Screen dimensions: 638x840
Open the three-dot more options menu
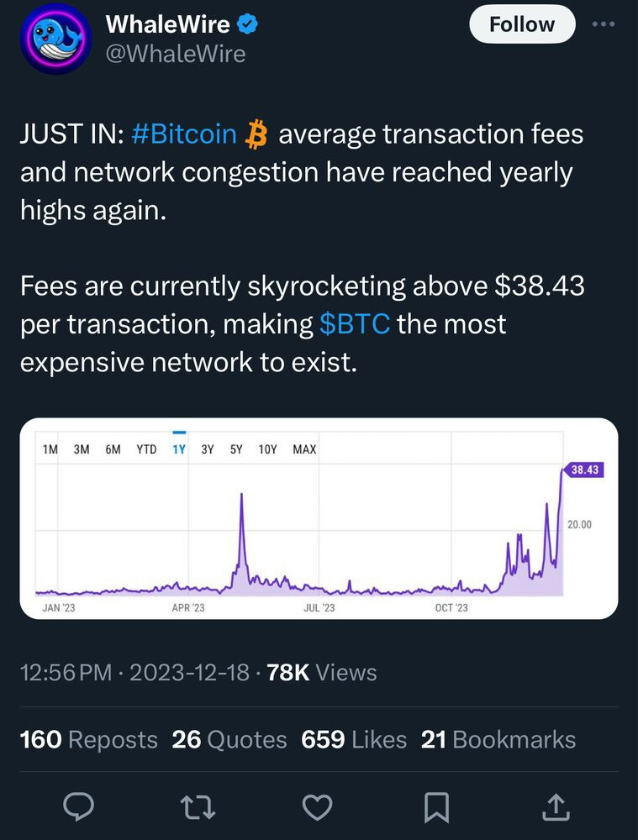point(604,24)
